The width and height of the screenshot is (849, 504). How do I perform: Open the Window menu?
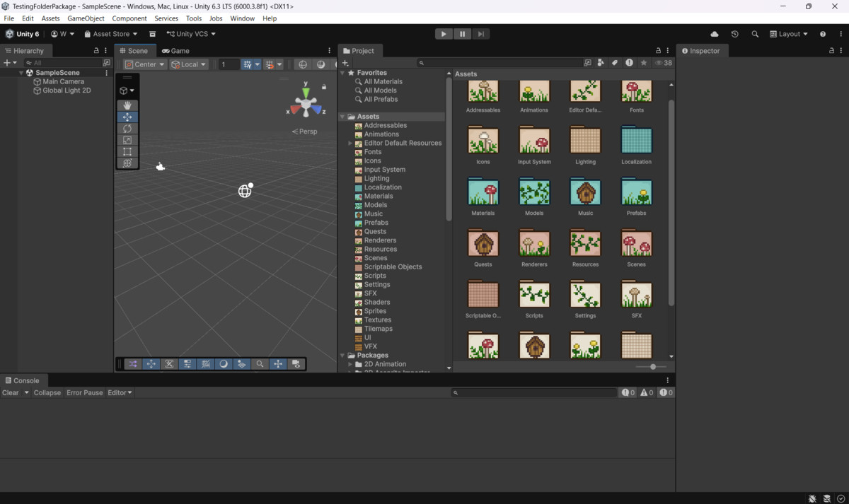click(242, 18)
